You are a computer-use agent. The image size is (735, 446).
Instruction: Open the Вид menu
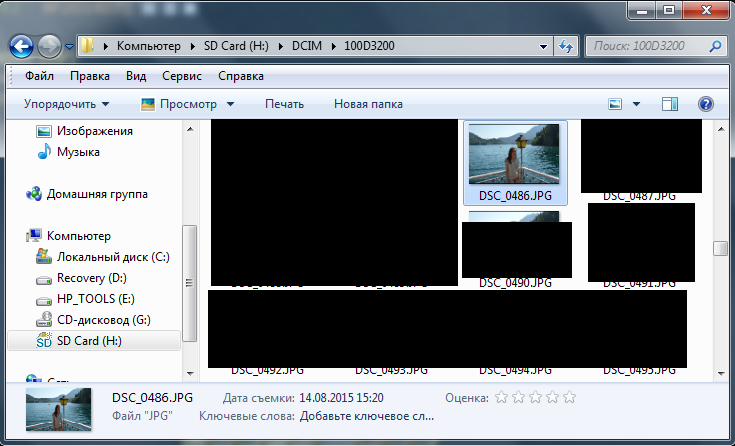pos(136,76)
